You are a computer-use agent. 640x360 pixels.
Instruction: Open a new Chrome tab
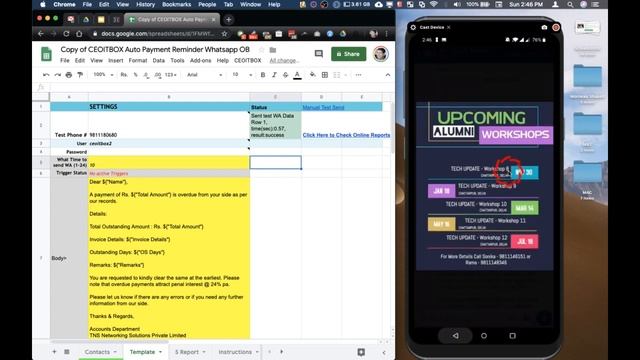point(229,19)
